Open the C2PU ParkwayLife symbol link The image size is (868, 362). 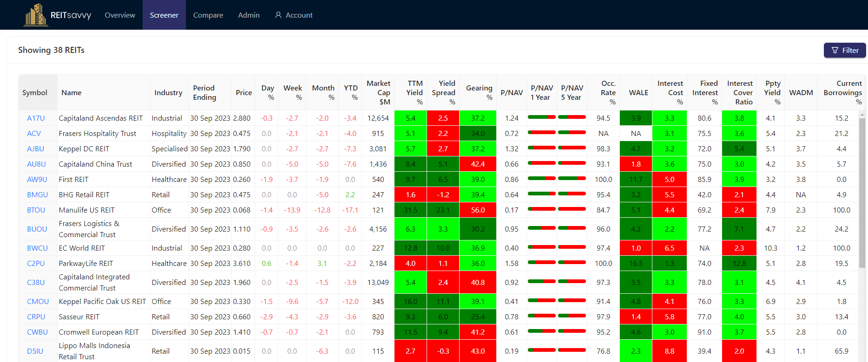click(36, 264)
